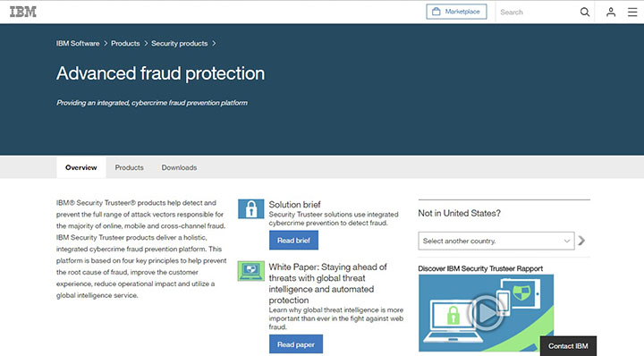Open the user profile icon
Screen dimensions: 644x356
[611, 12]
